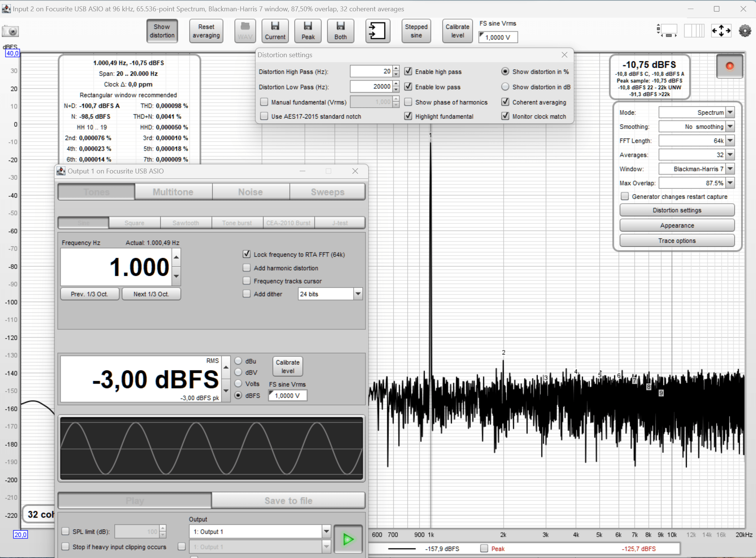This screenshot has width=756, height=558.
Task: Click Next 1/3 Oct. button
Action: [x=151, y=294]
